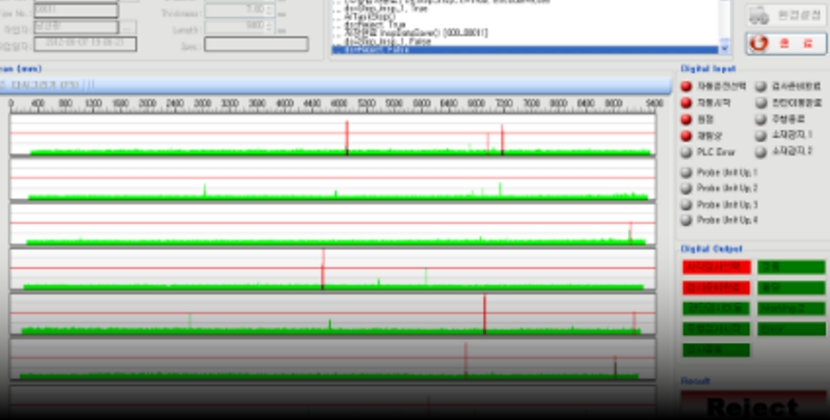830x420 pixels.
Task: Toggle the first red Digital Output box
Action: 715,268
